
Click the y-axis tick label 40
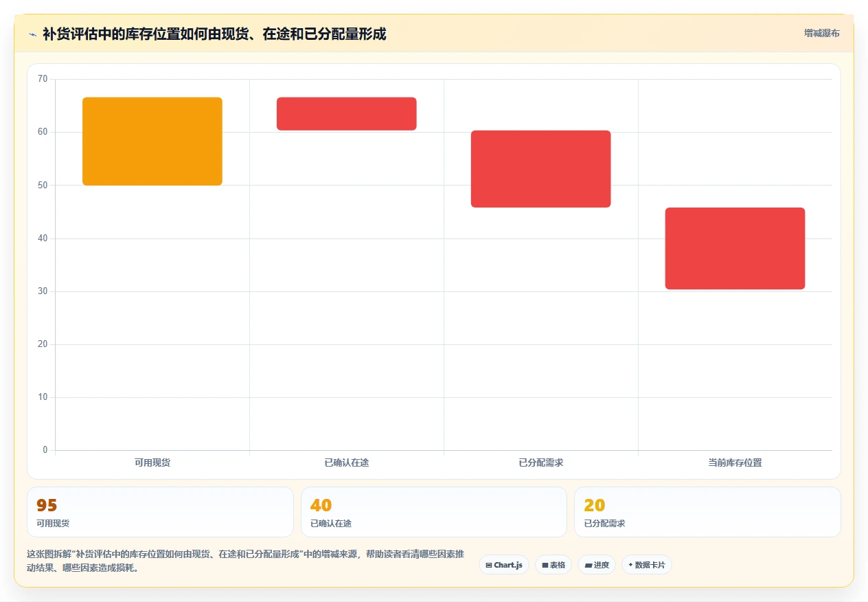point(43,238)
